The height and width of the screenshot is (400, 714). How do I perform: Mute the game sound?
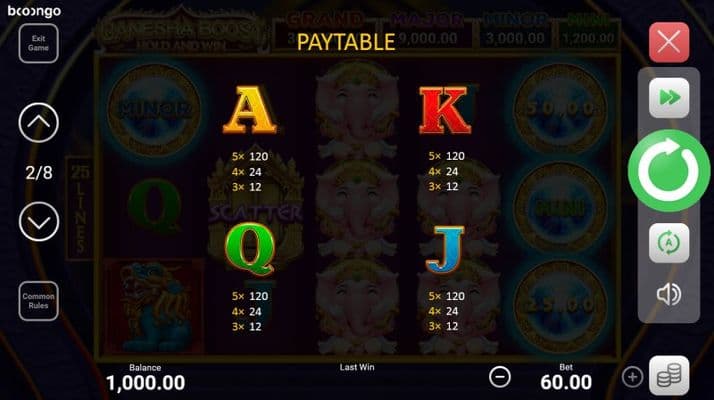(668, 294)
